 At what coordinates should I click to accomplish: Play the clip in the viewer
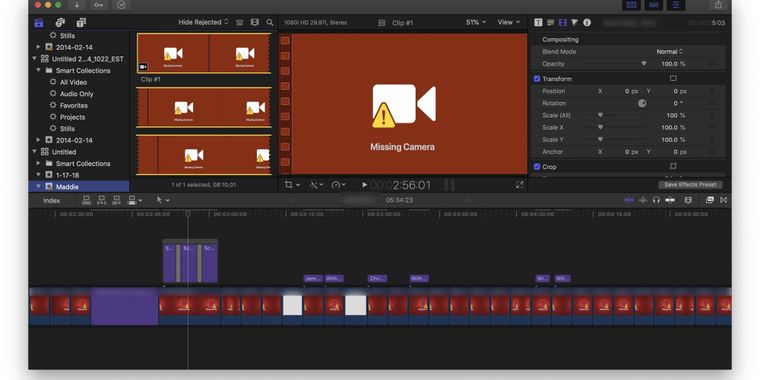click(364, 185)
